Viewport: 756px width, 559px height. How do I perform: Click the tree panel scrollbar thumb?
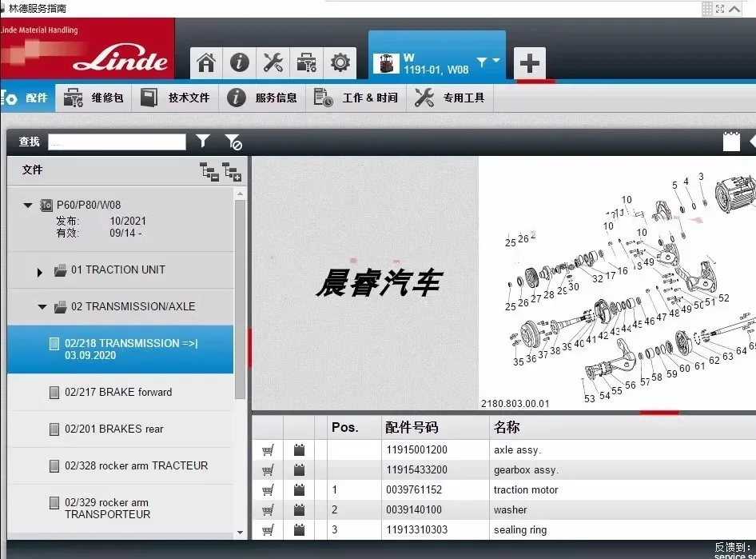(240, 299)
